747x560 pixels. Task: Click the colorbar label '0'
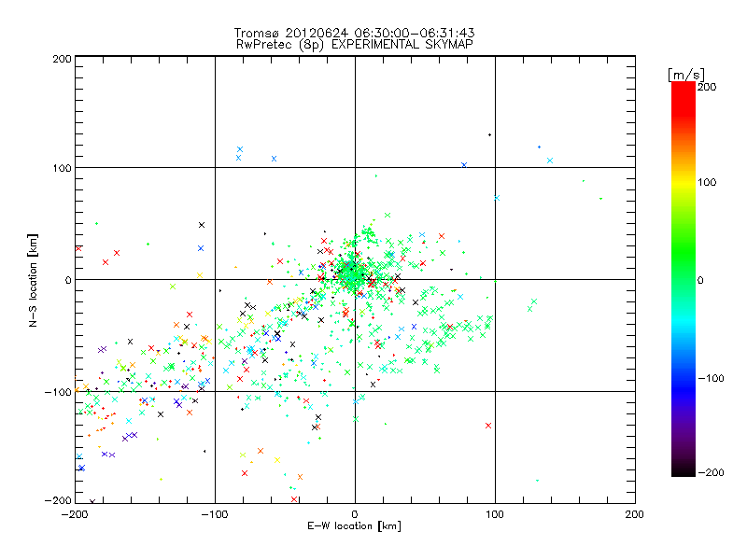click(700, 280)
